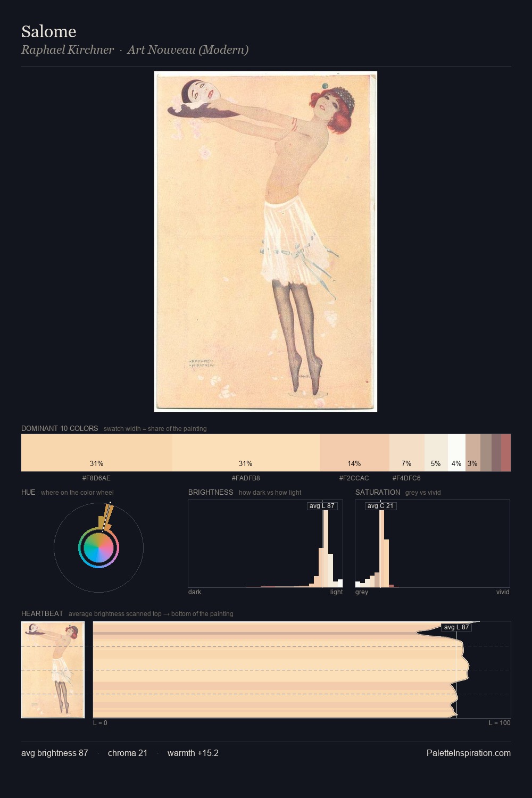Select the #F8D6AE 31% color swatch
This screenshot has height=798, width=532.
[x=97, y=453]
